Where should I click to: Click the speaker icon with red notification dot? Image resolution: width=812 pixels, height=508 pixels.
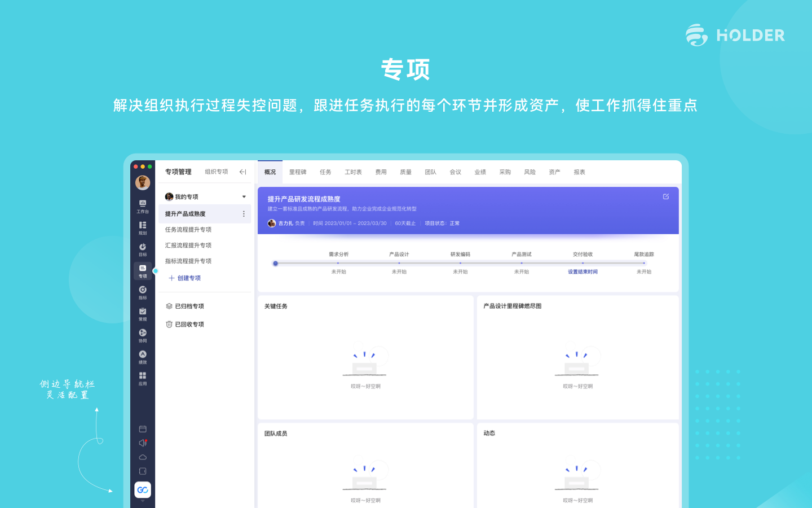pyautogui.click(x=143, y=442)
